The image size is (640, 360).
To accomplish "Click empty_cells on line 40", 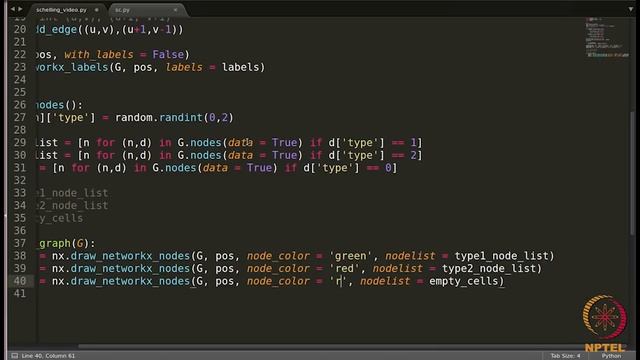I will [x=464, y=281].
